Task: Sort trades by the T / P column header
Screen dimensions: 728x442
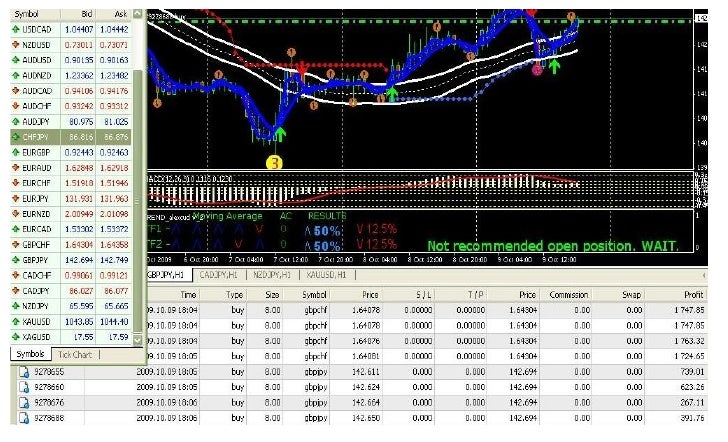Action: (x=461, y=294)
